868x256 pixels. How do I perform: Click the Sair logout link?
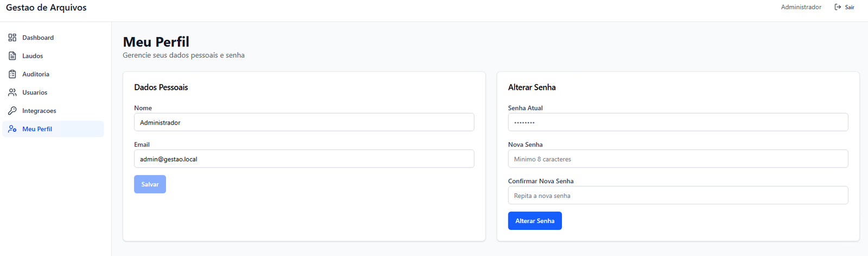[x=849, y=7]
